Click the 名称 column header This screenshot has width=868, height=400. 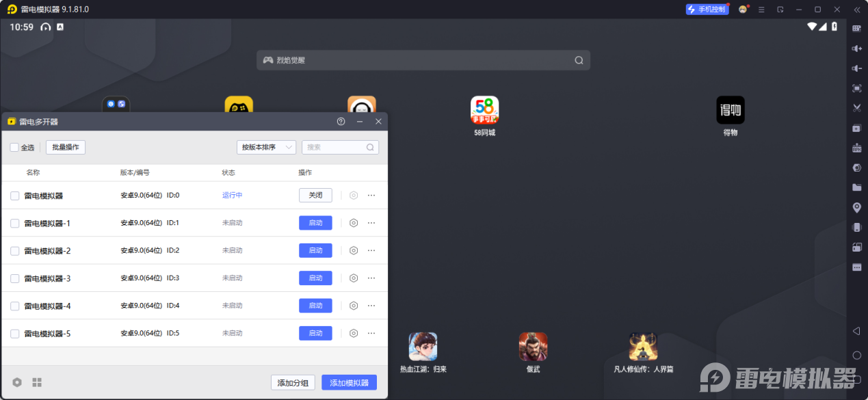[33, 172]
